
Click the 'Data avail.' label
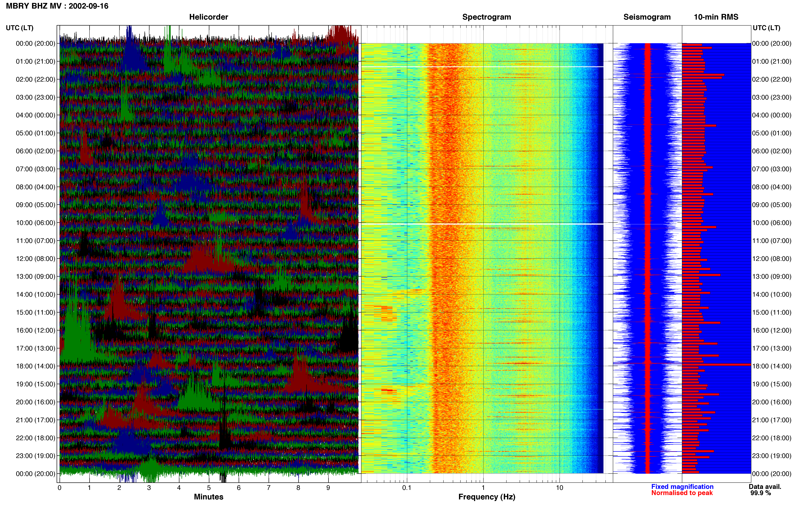coord(765,486)
